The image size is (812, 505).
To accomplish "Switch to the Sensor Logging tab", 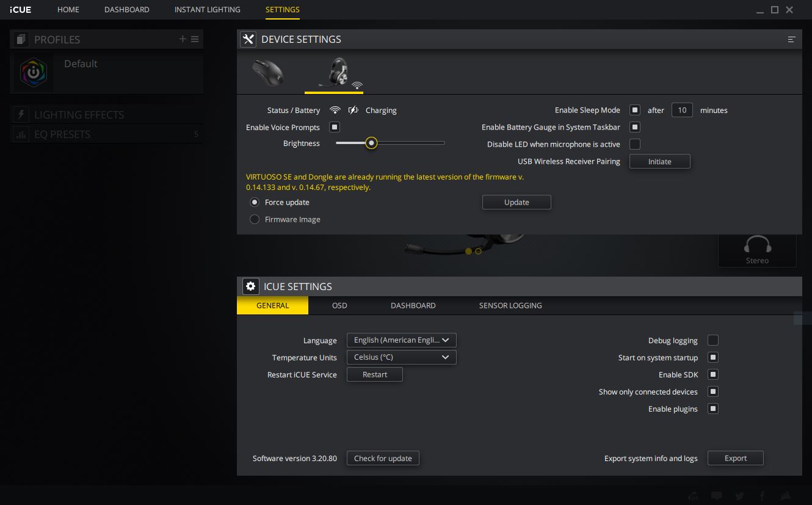I will pyautogui.click(x=510, y=305).
